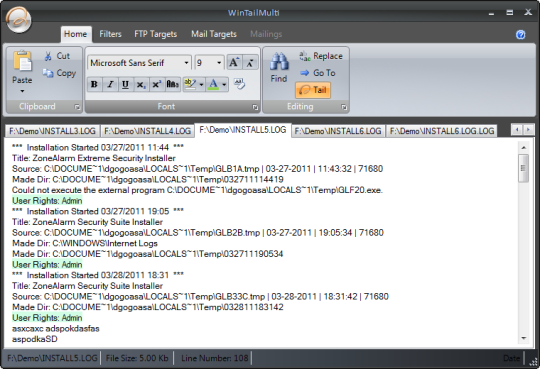The image size is (540, 369).
Task: Open the font size dropdown
Action: coord(219,63)
